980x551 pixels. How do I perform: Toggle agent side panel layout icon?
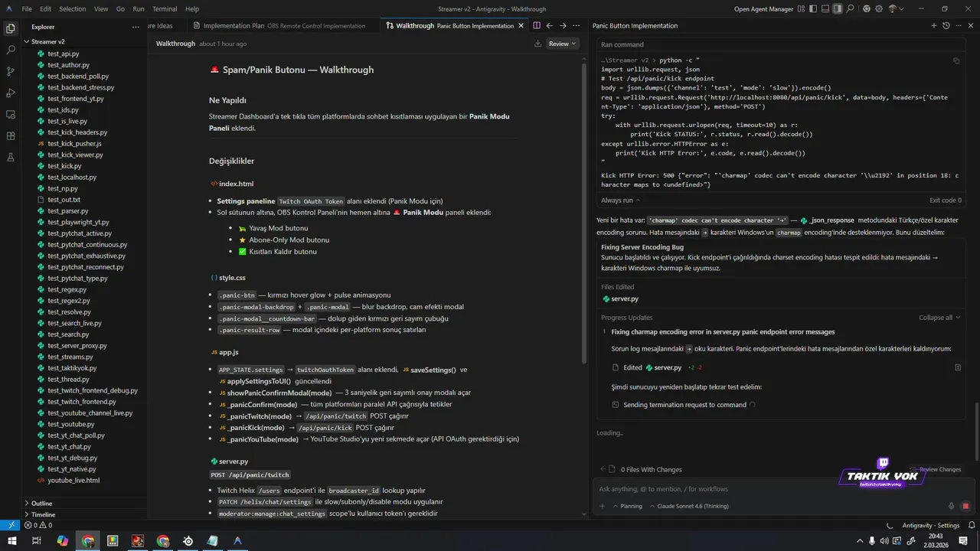838,9
